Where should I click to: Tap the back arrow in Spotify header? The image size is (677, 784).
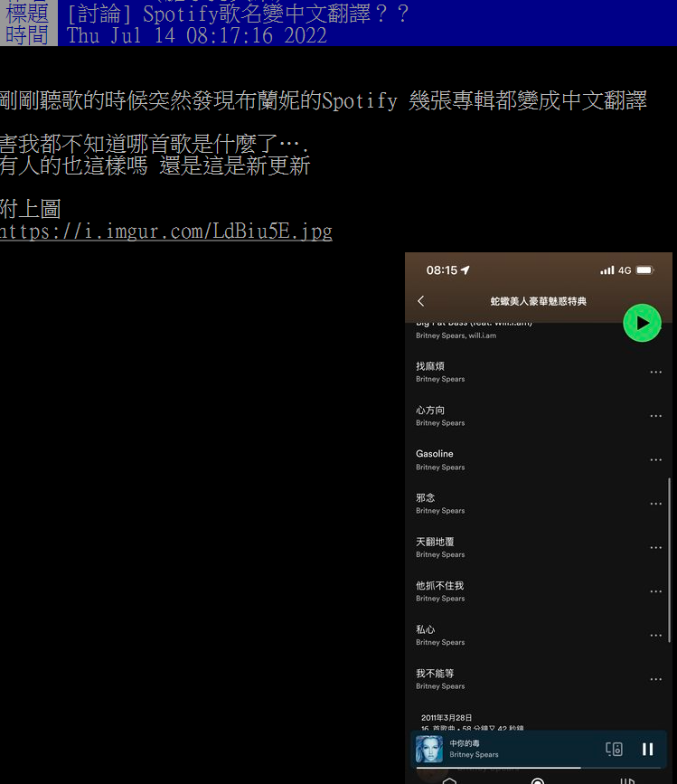tap(420, 301)
